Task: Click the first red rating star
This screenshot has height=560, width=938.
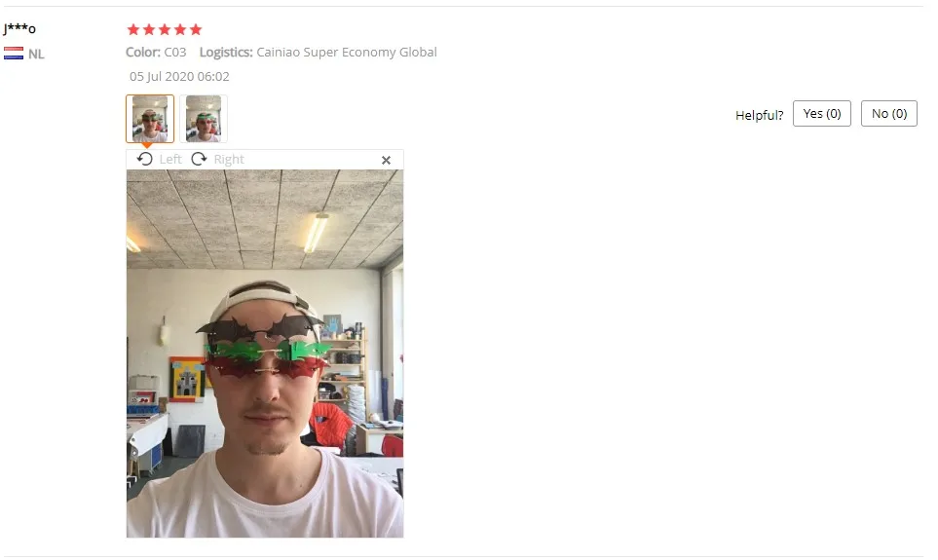Action: [x=133, y=29]
